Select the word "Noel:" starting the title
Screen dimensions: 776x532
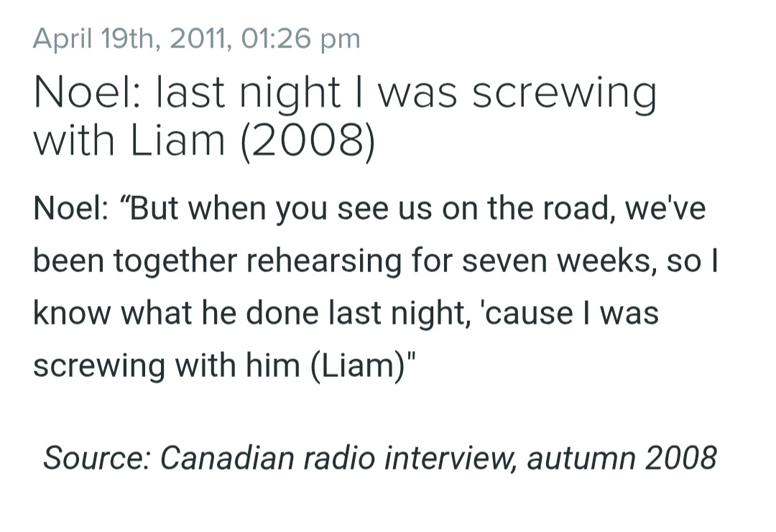[88, 93]
